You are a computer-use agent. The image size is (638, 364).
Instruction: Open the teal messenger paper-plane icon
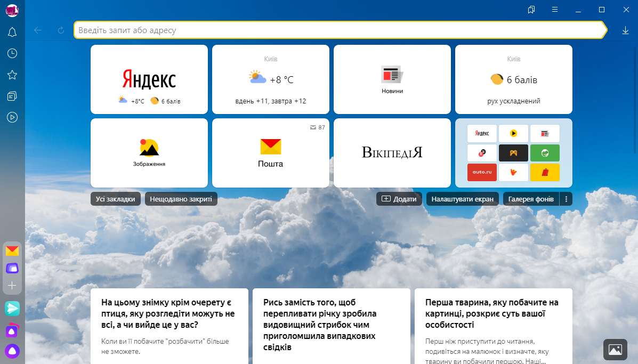coord(12,309)
